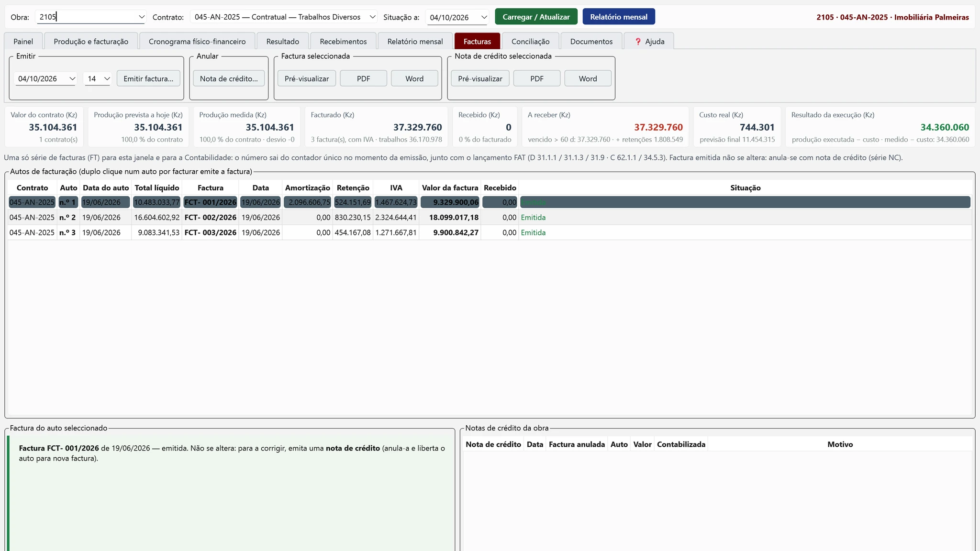Open the Recebimentos tab
This screenshot has width=980, height=551.
pyautogui.click(x=343, y=41)
